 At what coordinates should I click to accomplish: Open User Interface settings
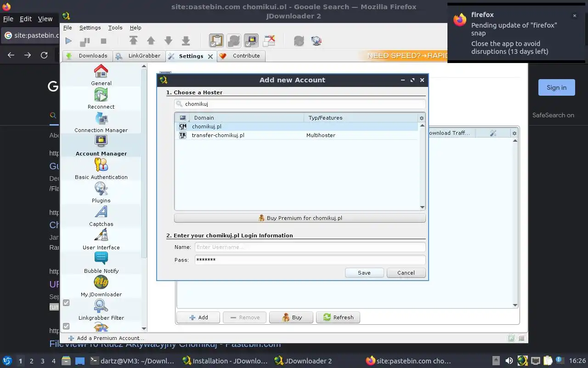[x=101, y=239]
